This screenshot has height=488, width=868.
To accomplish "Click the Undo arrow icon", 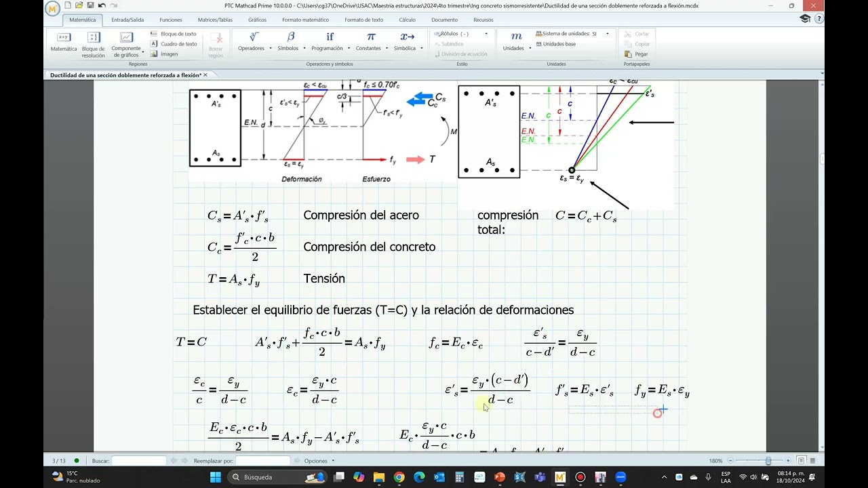I will [x=102, y=5].
